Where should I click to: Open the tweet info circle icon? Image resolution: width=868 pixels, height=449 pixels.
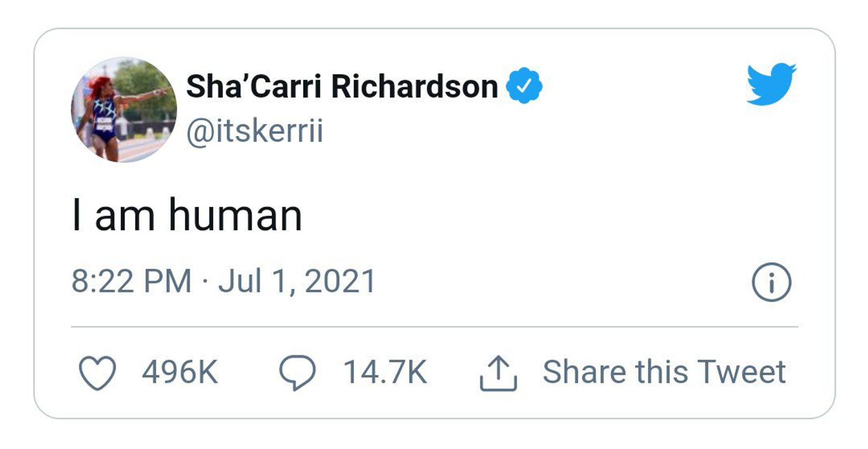(x=771, y=282)
